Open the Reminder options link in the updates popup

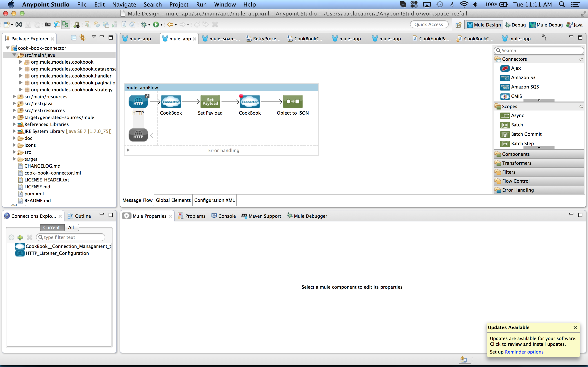pos(524,352)
